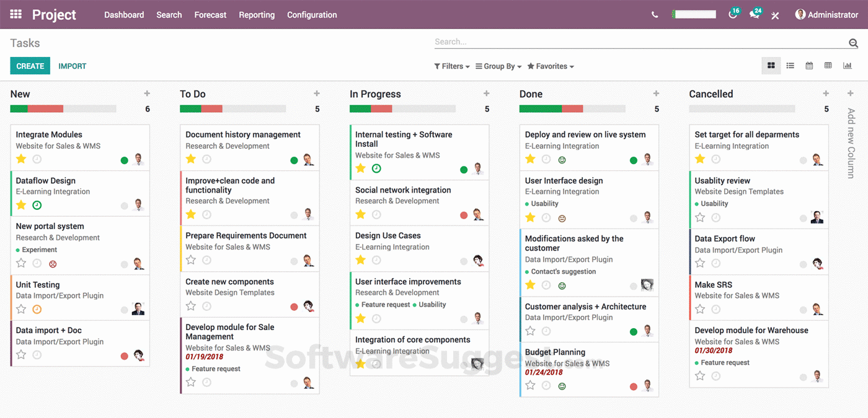Switch to calendar view
The width and height of the screenshot is (868, 418).
pyautogui.click(x=809, y=66)
